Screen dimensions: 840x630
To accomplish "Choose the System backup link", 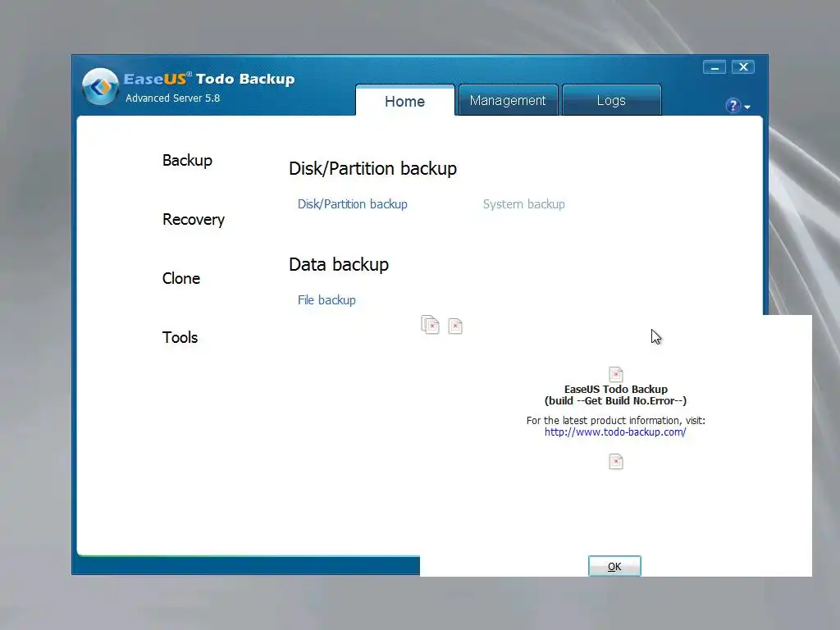I will point(524,204).
